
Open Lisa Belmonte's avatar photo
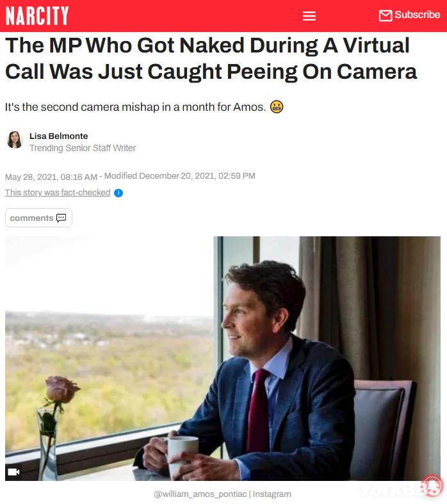point(15,140)
